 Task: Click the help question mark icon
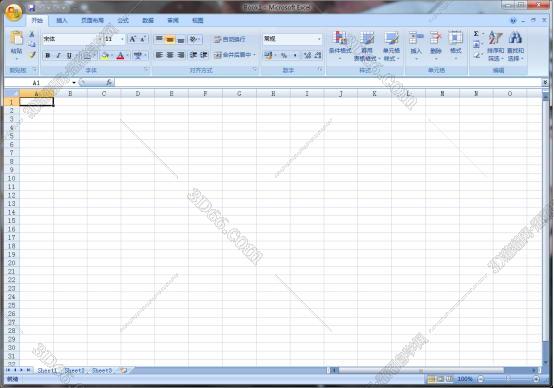pos(513,21)
